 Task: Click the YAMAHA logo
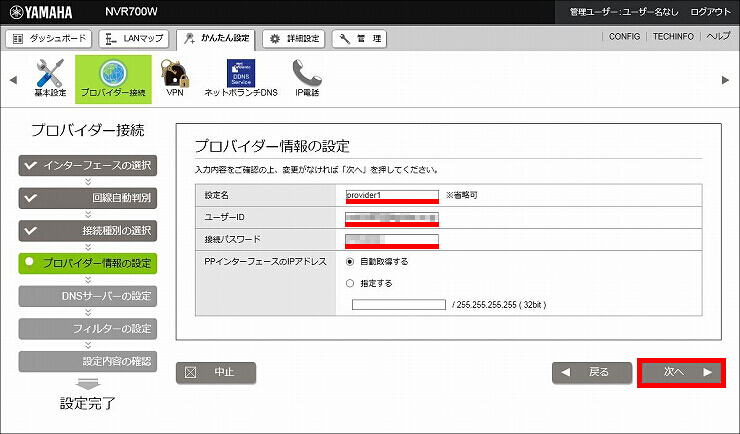click(41, 12)
